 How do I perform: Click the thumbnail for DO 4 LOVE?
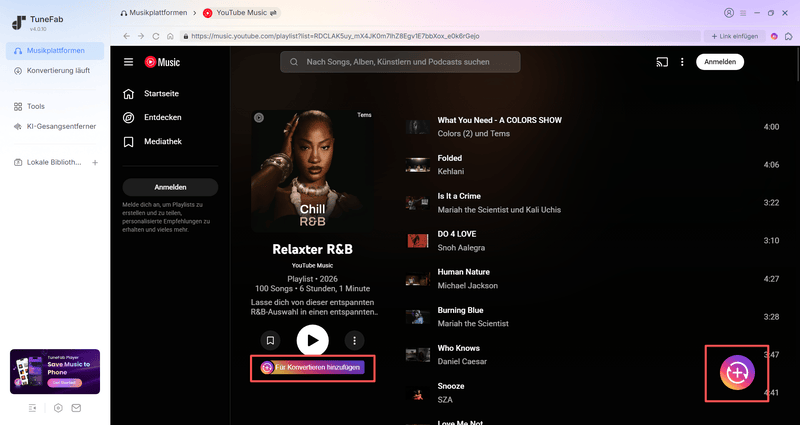pos(417,241)
